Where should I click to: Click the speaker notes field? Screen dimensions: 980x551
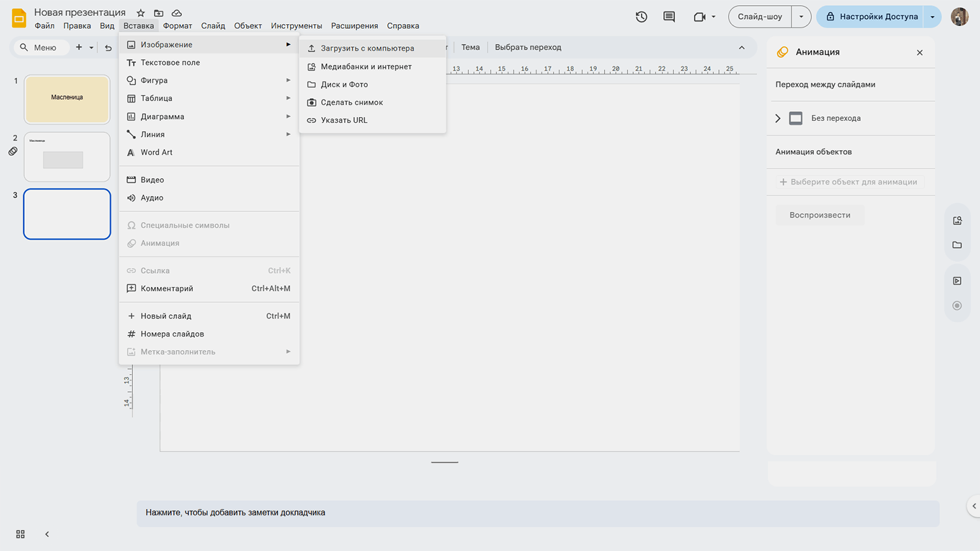538,513
